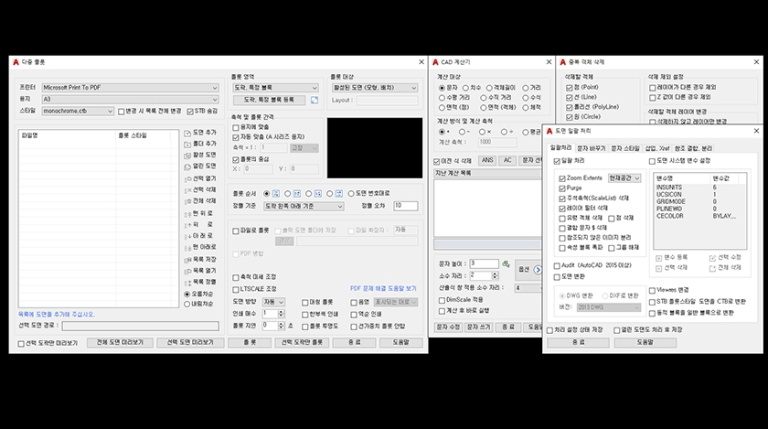The width and height of the screenshot is (768, 429).
Task: Click the 목록 열기 (open list) icon button
Action: 187,270
